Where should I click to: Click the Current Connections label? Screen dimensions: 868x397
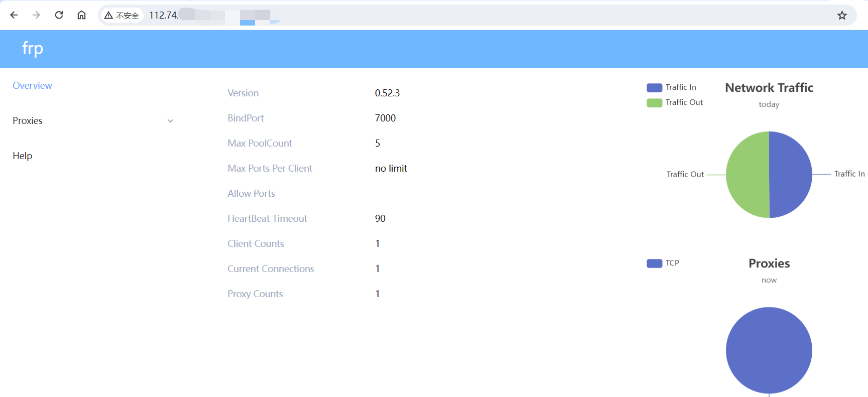[271, 269]
